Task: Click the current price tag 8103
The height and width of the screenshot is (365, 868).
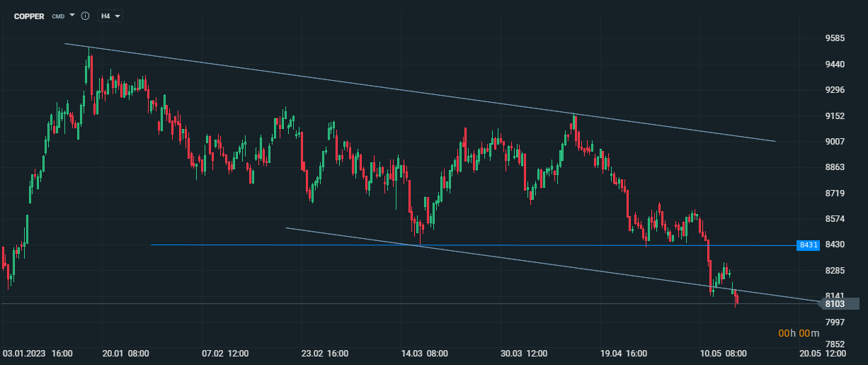Action: [839, 304]
